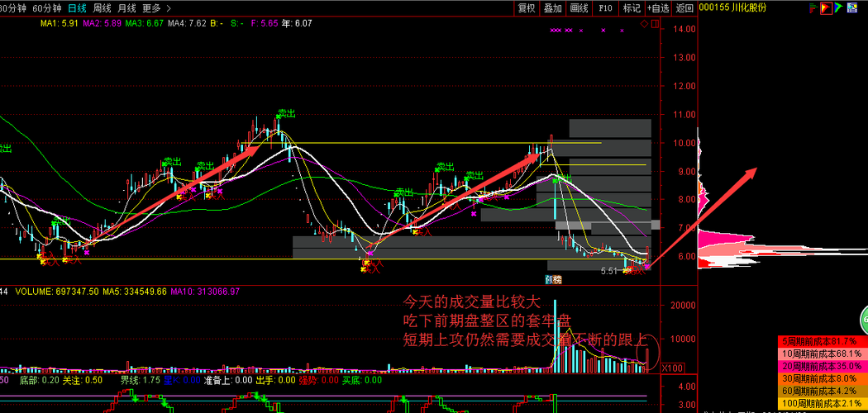This screenshot has width=868, height=413.
Task: Toggle 复权 price adjustment
Action: point(526,7)
